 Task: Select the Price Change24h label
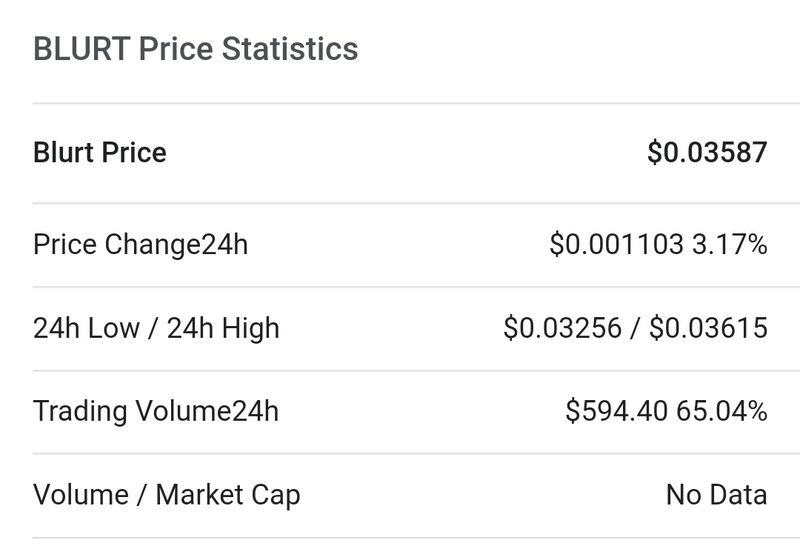tap(140, 245)
